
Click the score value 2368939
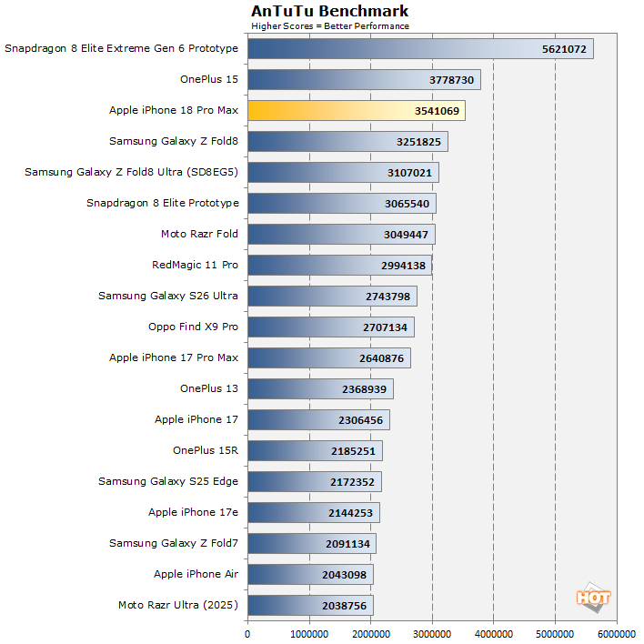point(365,389)
